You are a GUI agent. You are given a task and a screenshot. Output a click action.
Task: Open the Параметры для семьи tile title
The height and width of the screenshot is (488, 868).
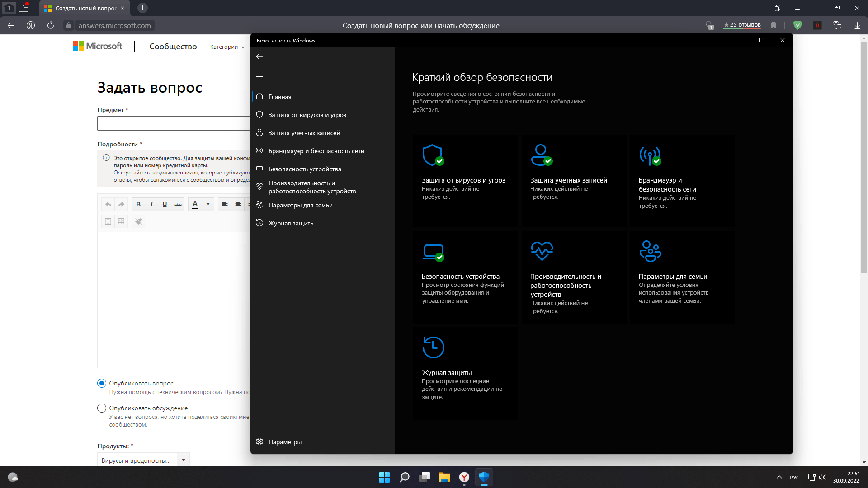coord(673,276)
